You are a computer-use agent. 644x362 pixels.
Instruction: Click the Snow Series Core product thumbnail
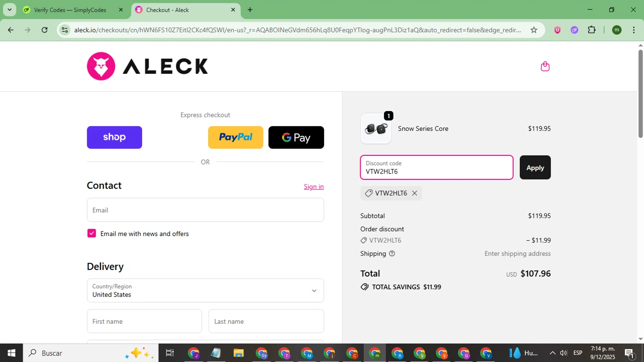click(x=376, y=129)
